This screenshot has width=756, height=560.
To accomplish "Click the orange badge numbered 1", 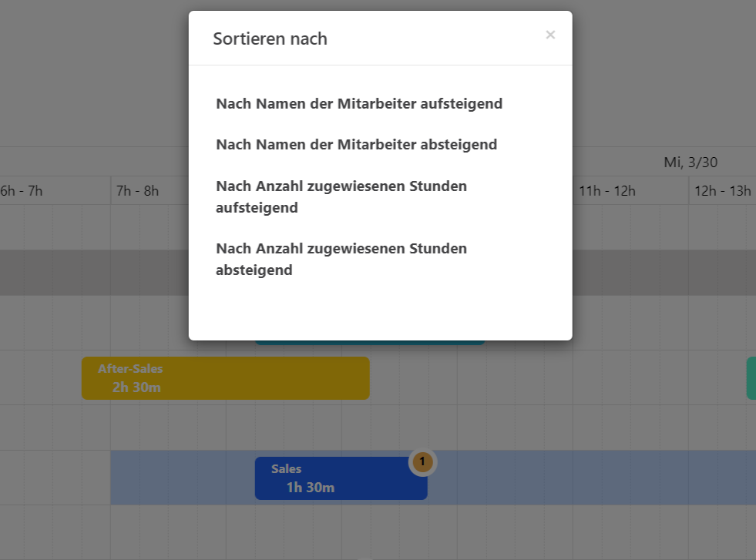I will pos(422,461).
